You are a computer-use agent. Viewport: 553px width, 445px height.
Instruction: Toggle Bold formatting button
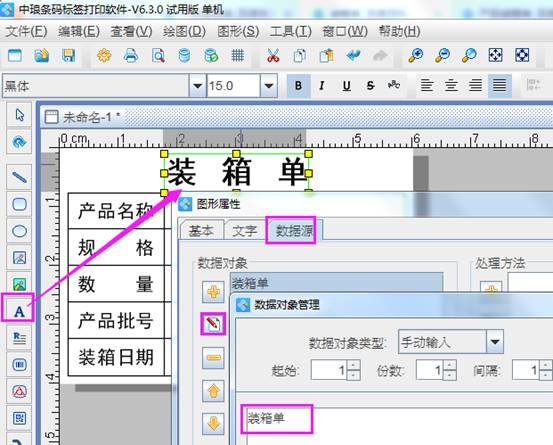pos(298,85)
